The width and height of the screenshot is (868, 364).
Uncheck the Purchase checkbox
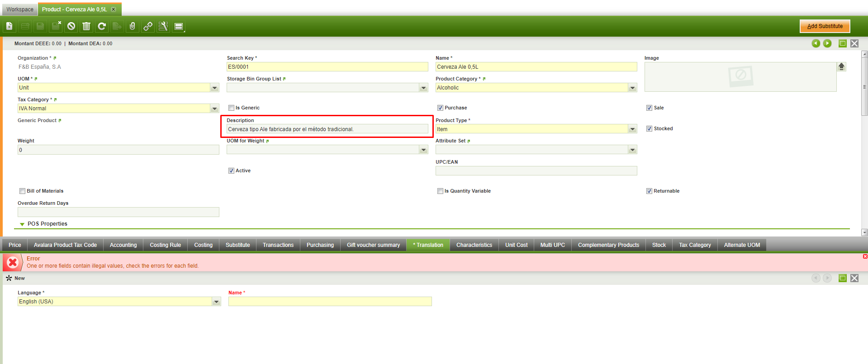pos(440,108)
